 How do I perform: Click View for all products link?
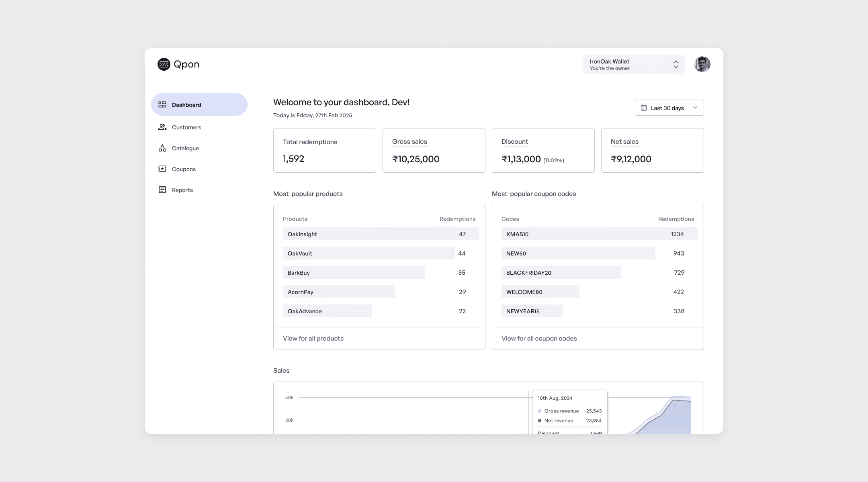[313, 338]
